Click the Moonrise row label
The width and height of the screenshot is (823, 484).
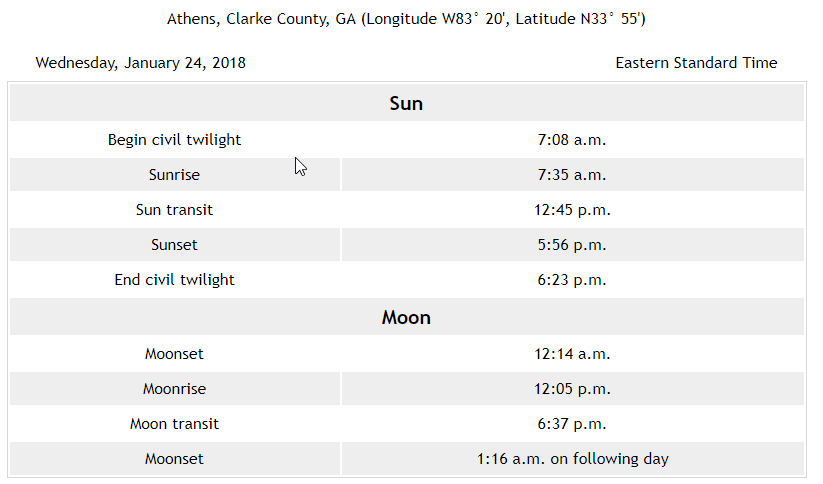tap(174, 388)
